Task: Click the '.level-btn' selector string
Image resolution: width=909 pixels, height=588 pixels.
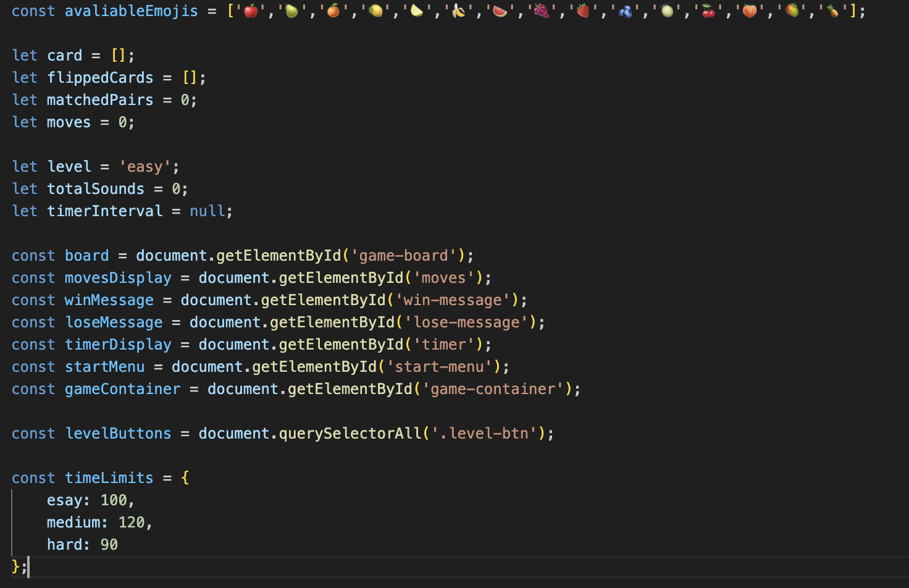Action: click(x=484, y=434)
